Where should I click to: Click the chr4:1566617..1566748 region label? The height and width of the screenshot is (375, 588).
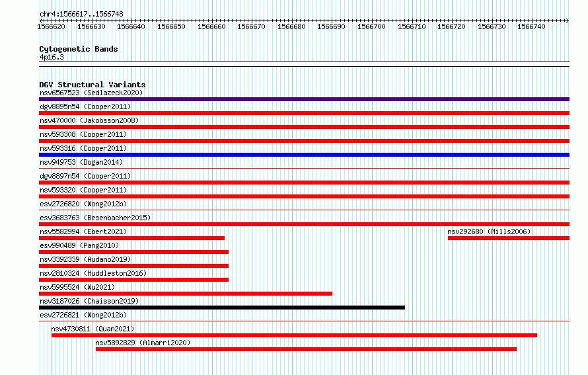[x=81, y=14]
